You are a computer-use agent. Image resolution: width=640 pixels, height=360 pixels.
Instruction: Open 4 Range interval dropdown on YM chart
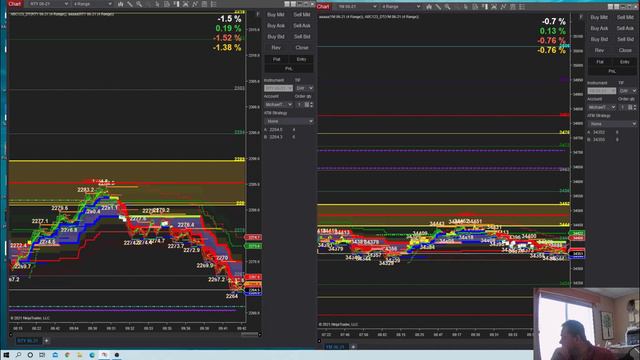[400, 7]
